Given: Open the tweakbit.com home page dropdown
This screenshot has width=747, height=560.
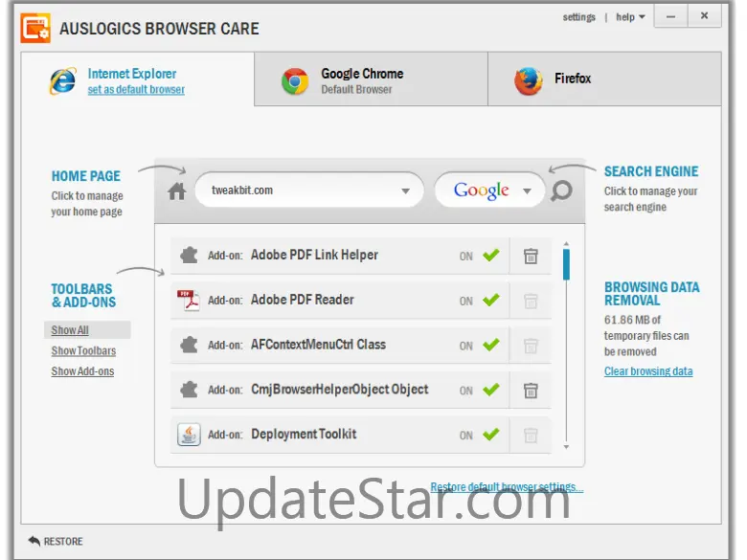Looking at the screenshot, I should 405,190.
